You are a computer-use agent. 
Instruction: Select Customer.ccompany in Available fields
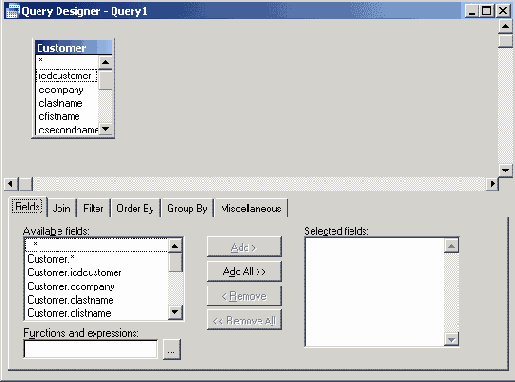point(97,286)
